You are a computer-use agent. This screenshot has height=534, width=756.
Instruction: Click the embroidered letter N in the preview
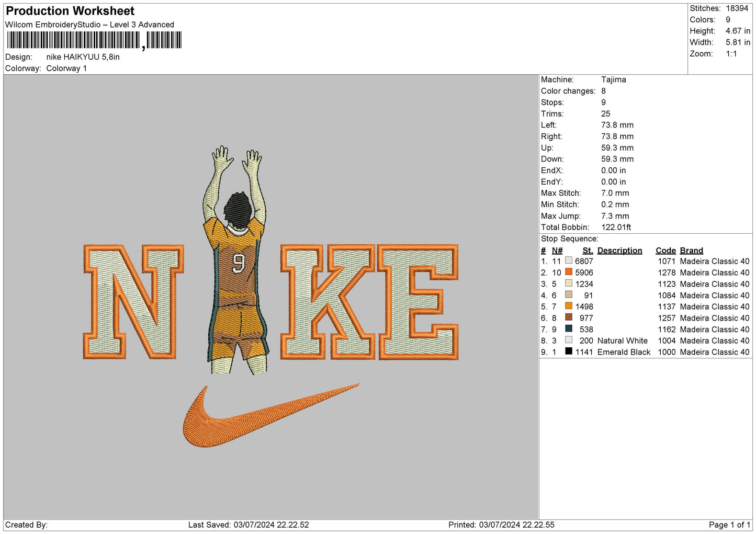pyautogui.click(x=133, y=302)
